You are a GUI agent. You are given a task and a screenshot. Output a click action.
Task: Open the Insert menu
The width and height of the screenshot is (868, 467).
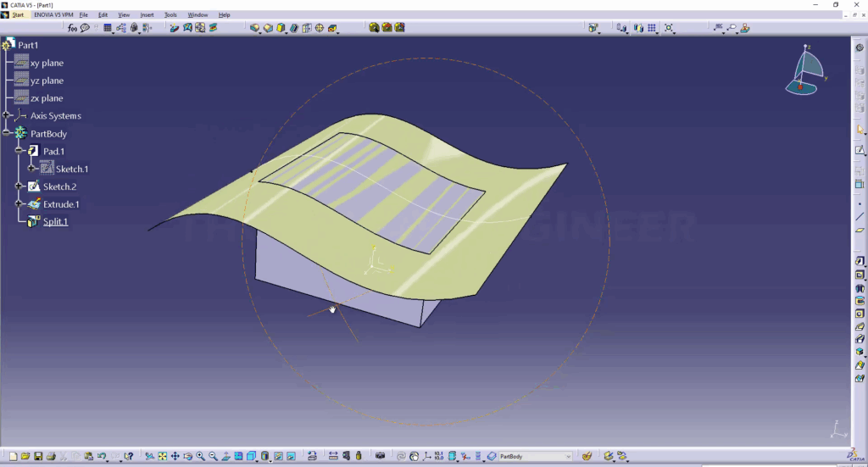(x=147, y=15)
